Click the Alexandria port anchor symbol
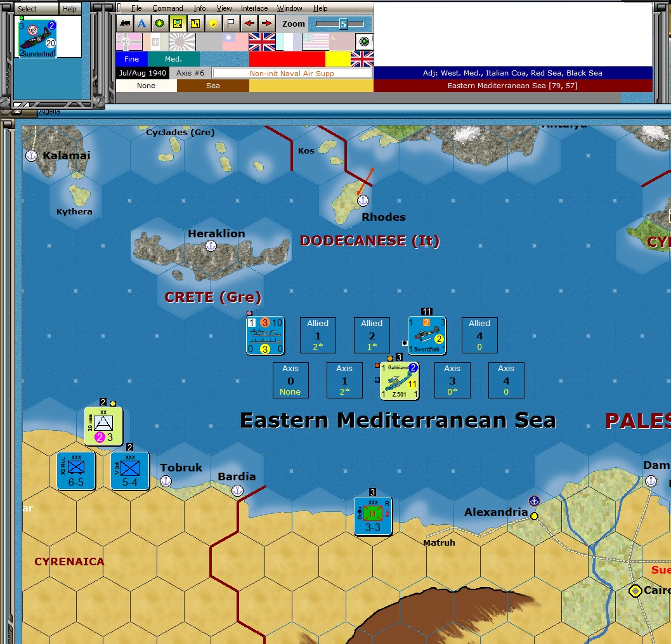 pyautogui.click(x=534, y=501)
